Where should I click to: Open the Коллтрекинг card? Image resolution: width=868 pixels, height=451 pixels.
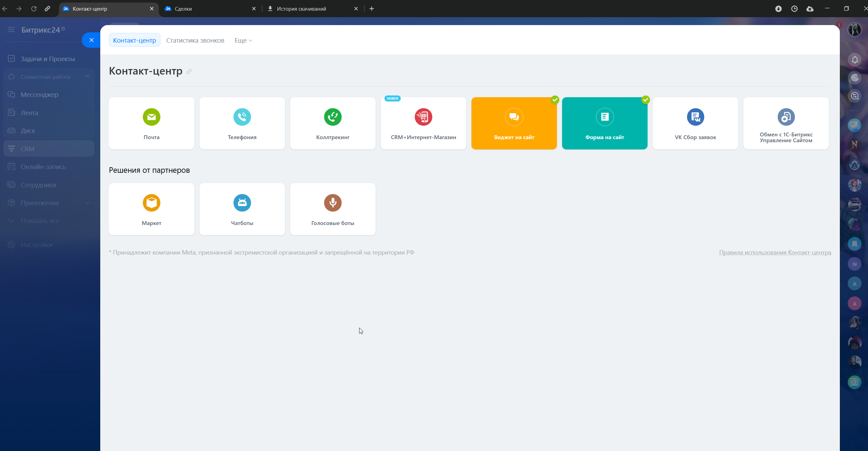pyautogui.click(x=333, y=123)
